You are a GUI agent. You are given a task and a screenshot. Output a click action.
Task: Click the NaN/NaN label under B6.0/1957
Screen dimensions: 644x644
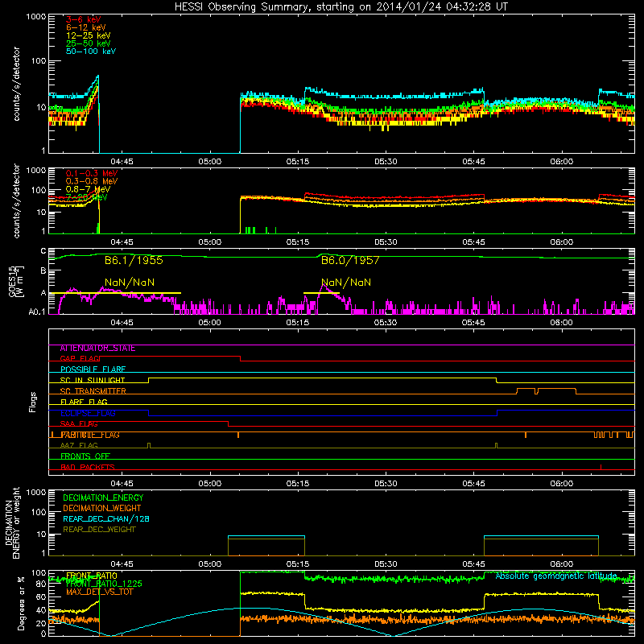pyautogui.click(x=346, y=283)
